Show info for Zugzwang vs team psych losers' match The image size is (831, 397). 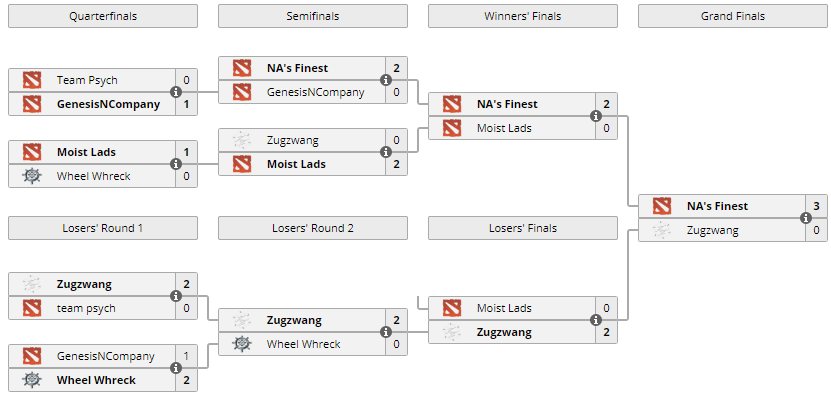pos(176,296)
